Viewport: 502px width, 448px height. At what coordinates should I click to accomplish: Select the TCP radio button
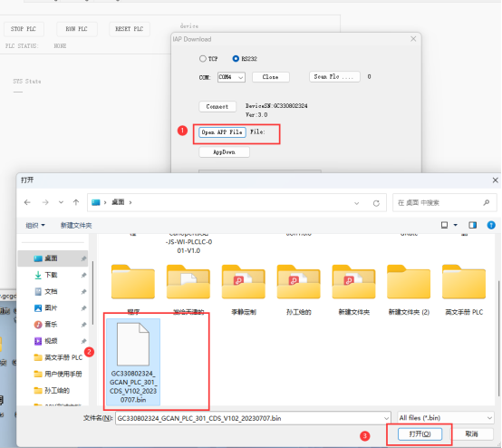tap(203, 59)
